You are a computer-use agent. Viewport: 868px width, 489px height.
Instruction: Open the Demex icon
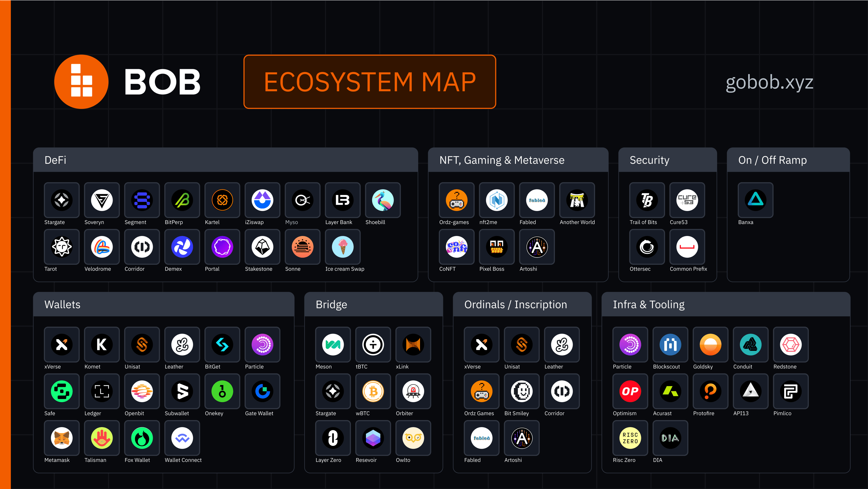click(x=182, y=247)
